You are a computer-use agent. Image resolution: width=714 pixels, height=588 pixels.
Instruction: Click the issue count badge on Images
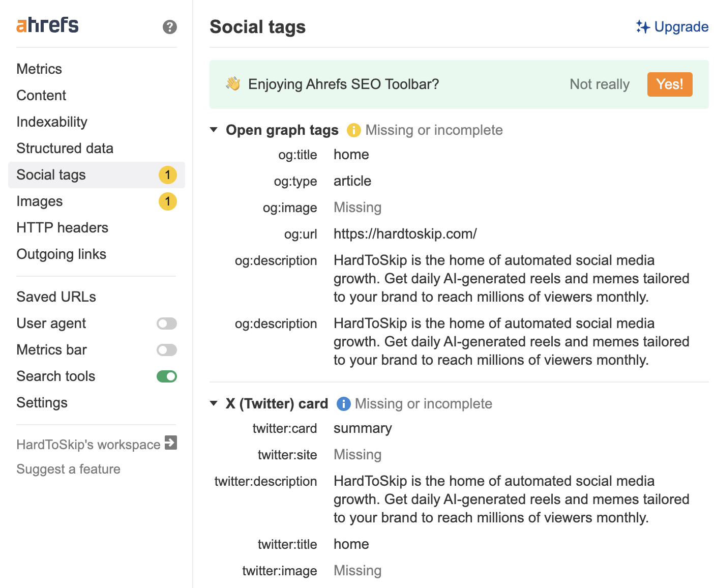click(x=168, y=201)
